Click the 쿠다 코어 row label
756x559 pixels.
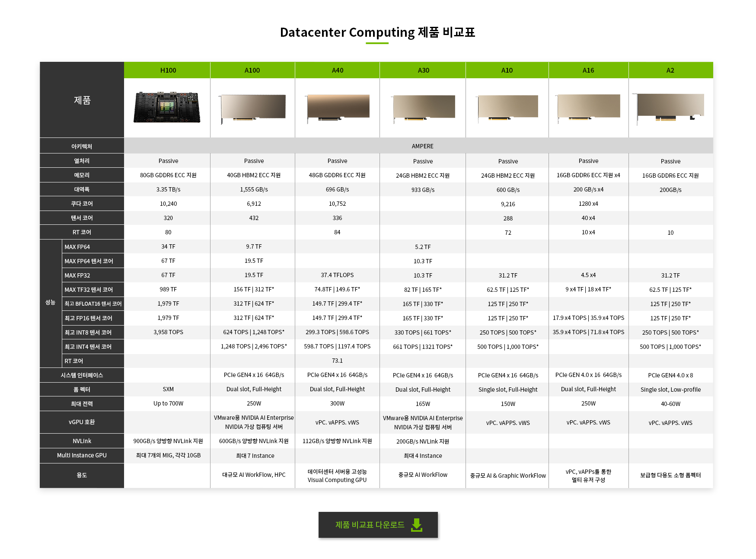(x=82, y=204)
